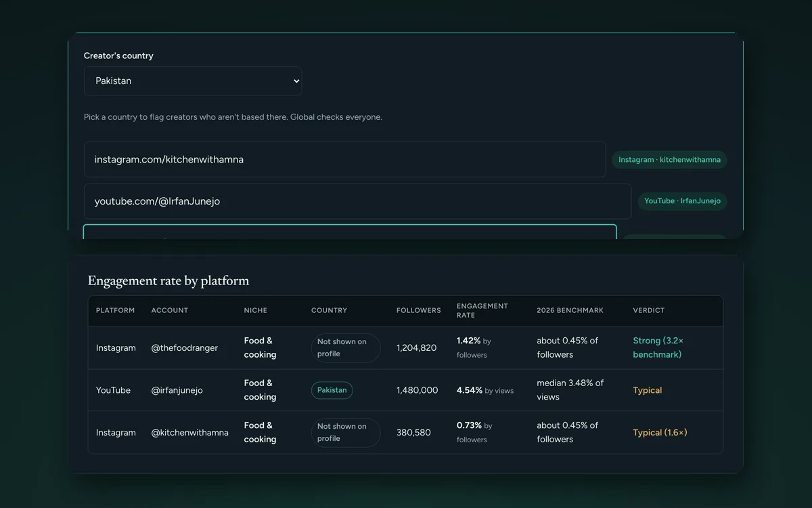
Task: Click the median 3.48% of views benchmark
Action: click(570, 390)
